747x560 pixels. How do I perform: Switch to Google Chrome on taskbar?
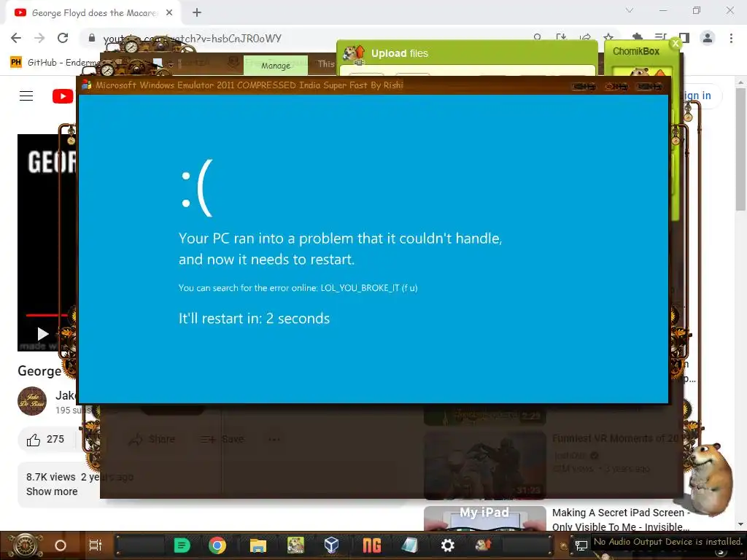coord(217,545)
